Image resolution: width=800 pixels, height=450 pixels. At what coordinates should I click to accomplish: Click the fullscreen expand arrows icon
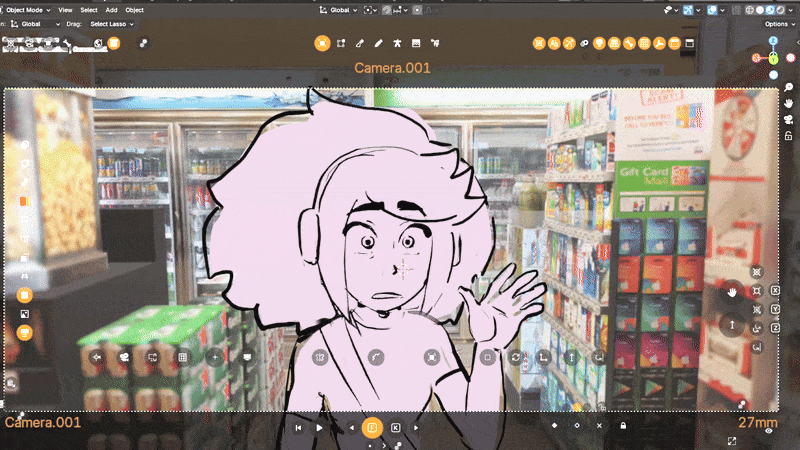click(732, 441)
